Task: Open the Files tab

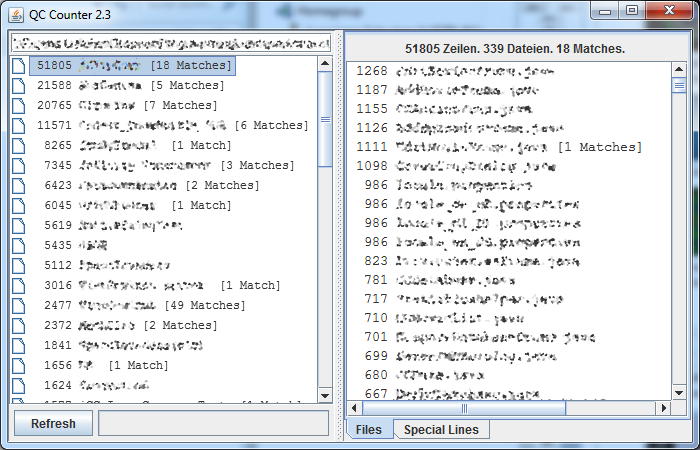Action: [x=369, y=430]
